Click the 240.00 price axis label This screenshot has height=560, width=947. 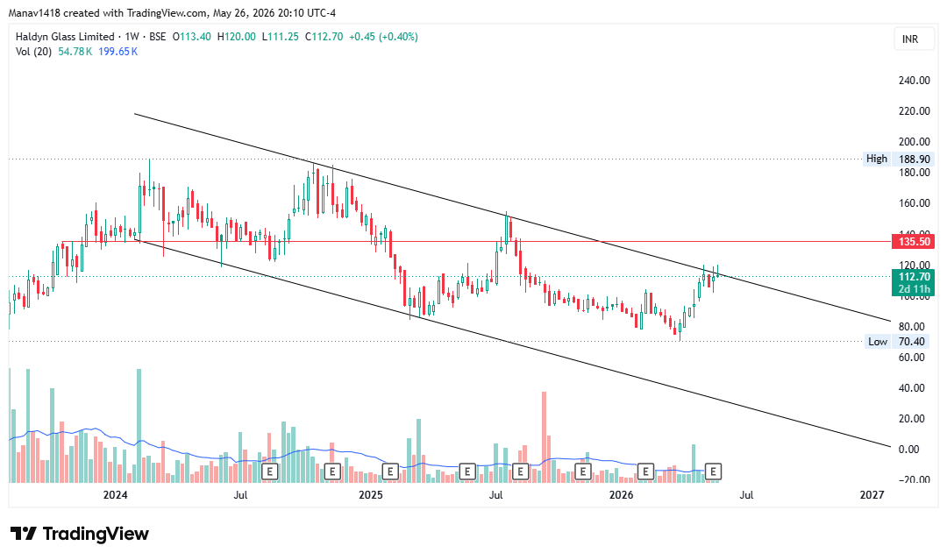914,81
